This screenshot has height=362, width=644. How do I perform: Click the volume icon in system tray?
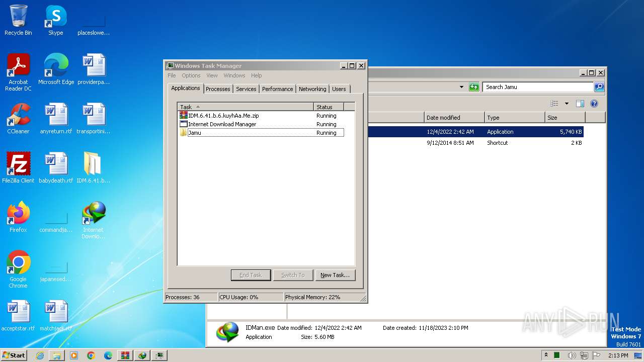(572, 355)
